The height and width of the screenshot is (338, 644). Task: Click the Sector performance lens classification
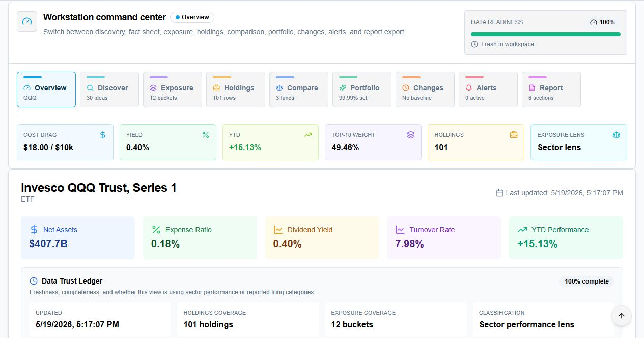click(527, 324)
